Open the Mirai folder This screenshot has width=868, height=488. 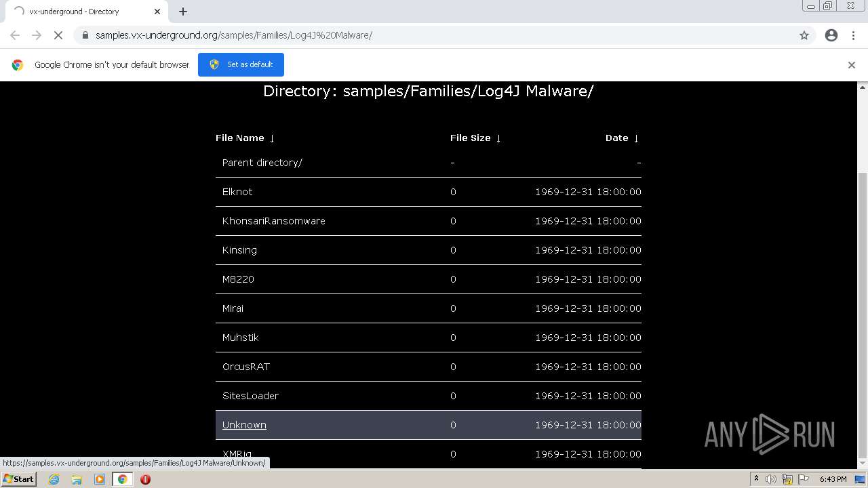pyautogui.click(x=233, y=308)
